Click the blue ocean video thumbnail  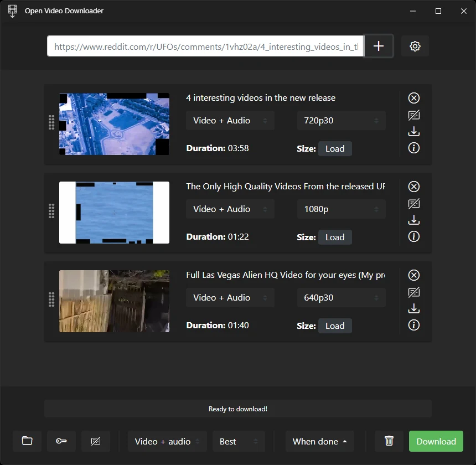[x=114, y=213]
